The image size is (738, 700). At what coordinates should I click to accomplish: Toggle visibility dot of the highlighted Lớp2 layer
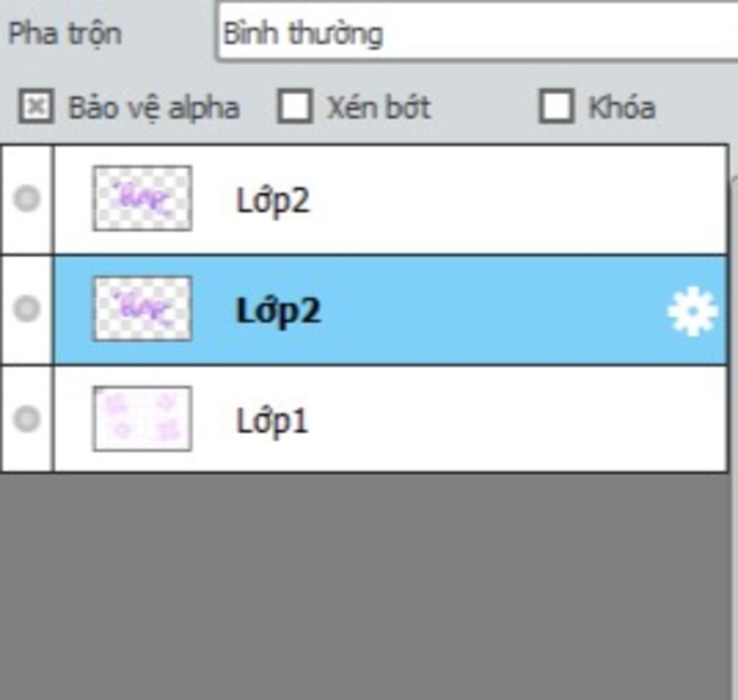pos(27,309)
